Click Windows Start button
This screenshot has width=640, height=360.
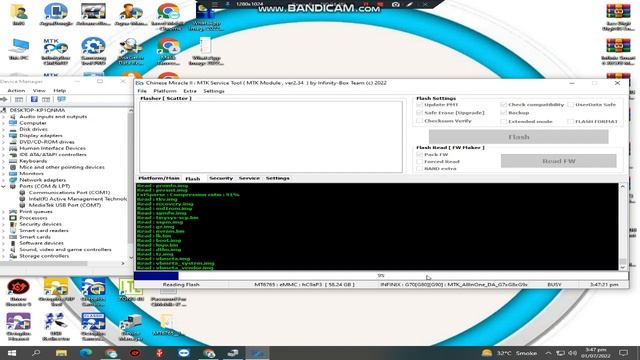(x=12, y=353)
